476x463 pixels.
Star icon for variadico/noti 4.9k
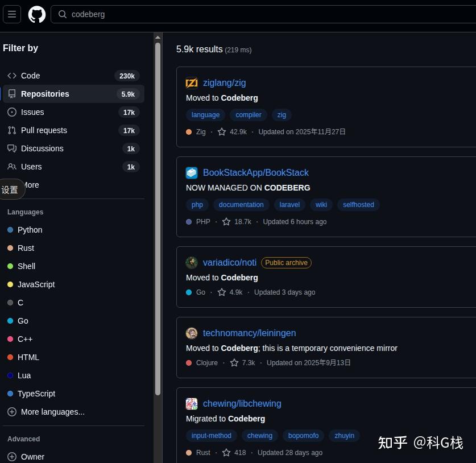tap(222, 292)
